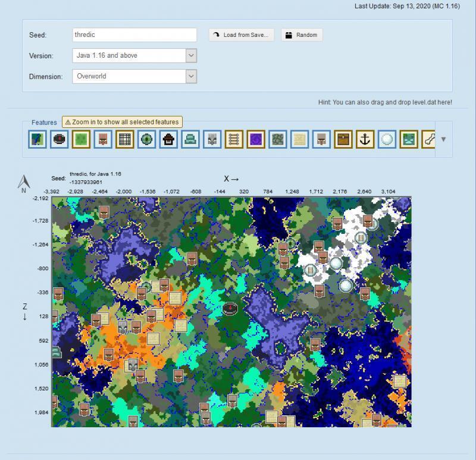Click the second villager-face feature icon
This screenshot has height=460, width=476.
coord(321,139)
